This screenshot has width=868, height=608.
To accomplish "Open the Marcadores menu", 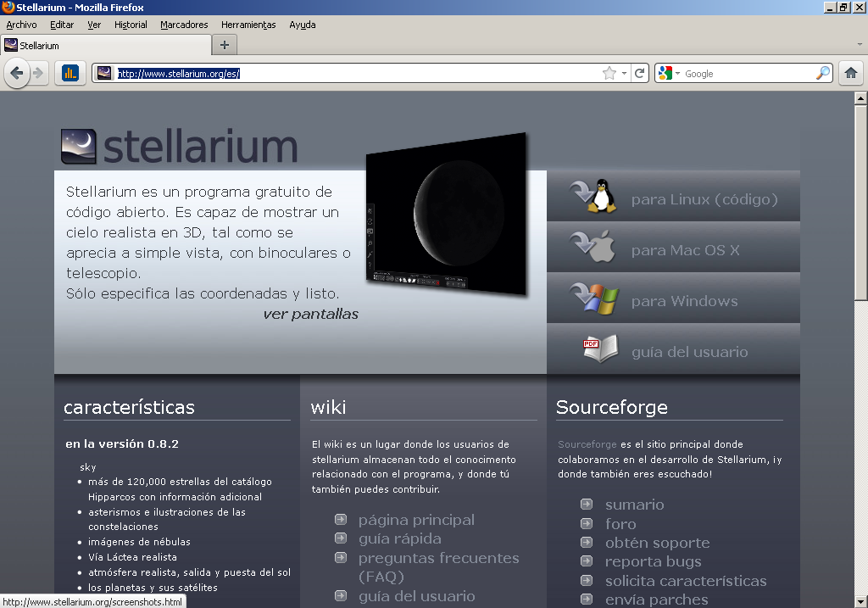I will 184,25.
